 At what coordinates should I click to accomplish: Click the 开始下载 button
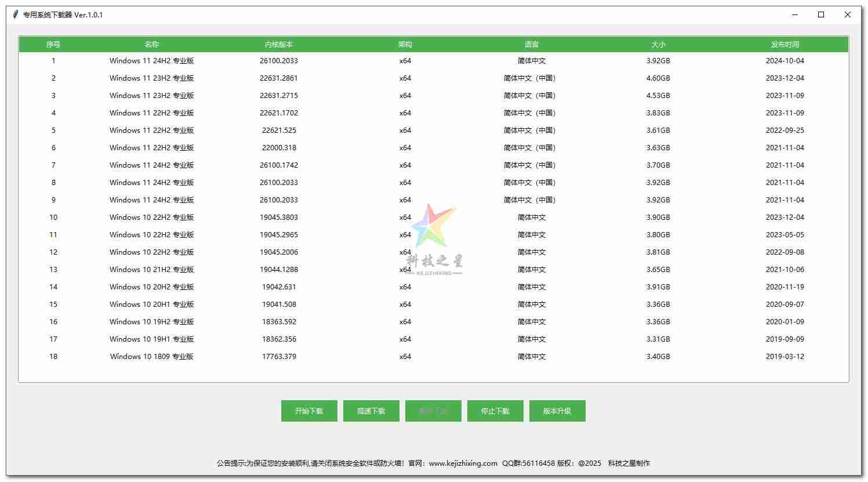309,411
